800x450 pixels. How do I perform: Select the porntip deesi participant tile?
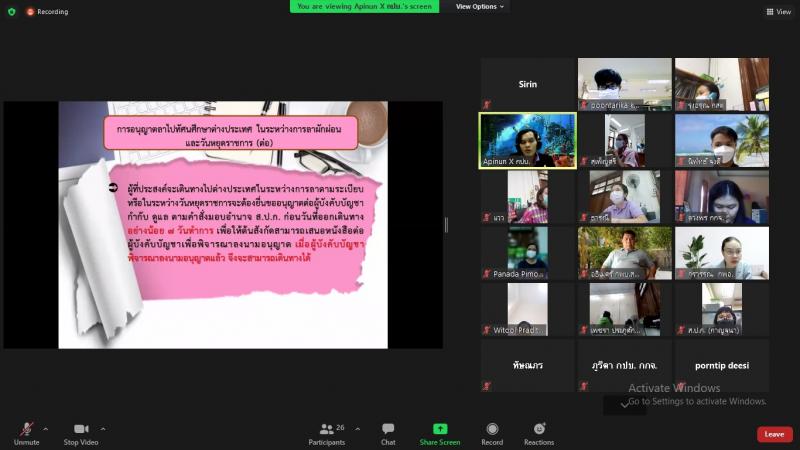tap(722, 366)
